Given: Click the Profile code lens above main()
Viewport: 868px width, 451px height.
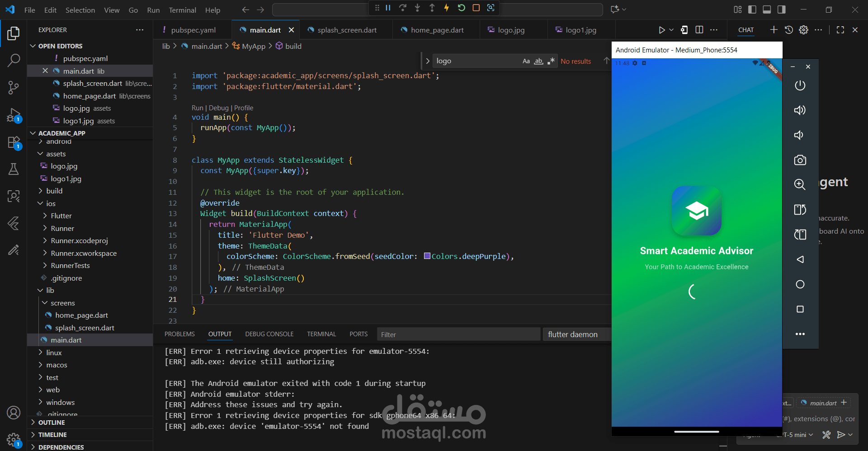Looking at the screenshot, I should tap(244, 108).
